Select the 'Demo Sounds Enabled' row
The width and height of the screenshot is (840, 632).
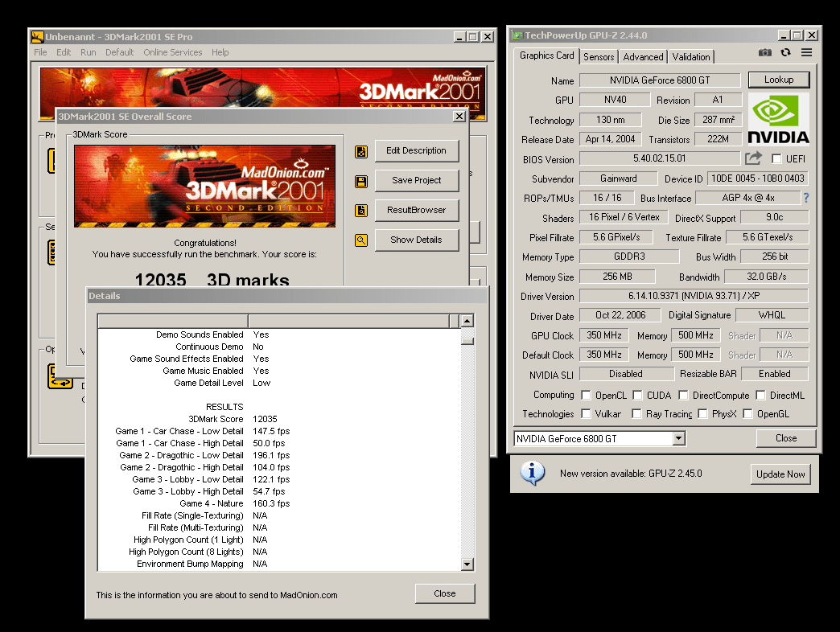click(278, 335)
